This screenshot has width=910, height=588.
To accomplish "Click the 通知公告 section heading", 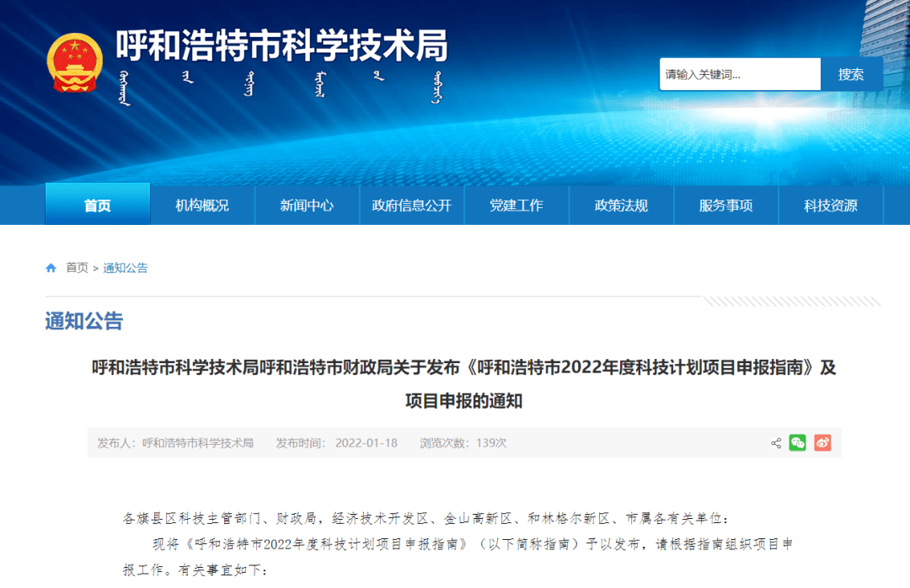I will click(83, 321).
